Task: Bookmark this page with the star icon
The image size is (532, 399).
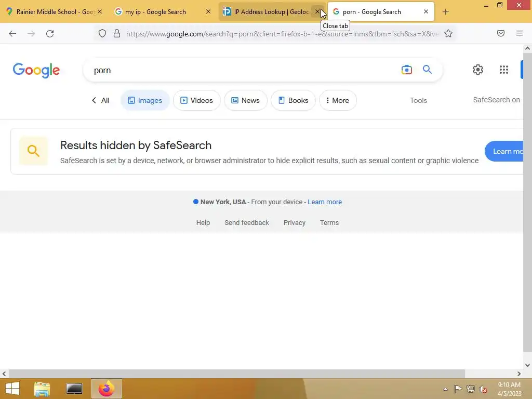Action: pos(448,33)
